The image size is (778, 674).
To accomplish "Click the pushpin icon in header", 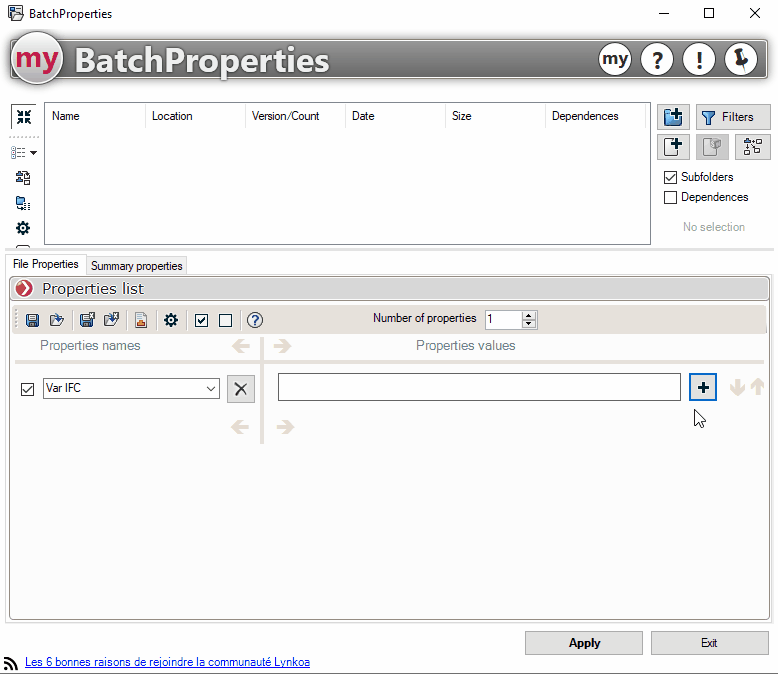I will tap(741, 60).
